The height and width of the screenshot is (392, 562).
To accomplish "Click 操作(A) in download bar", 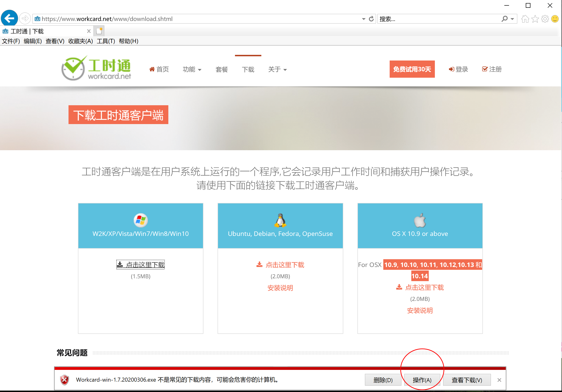I will [x=422, y=380].
